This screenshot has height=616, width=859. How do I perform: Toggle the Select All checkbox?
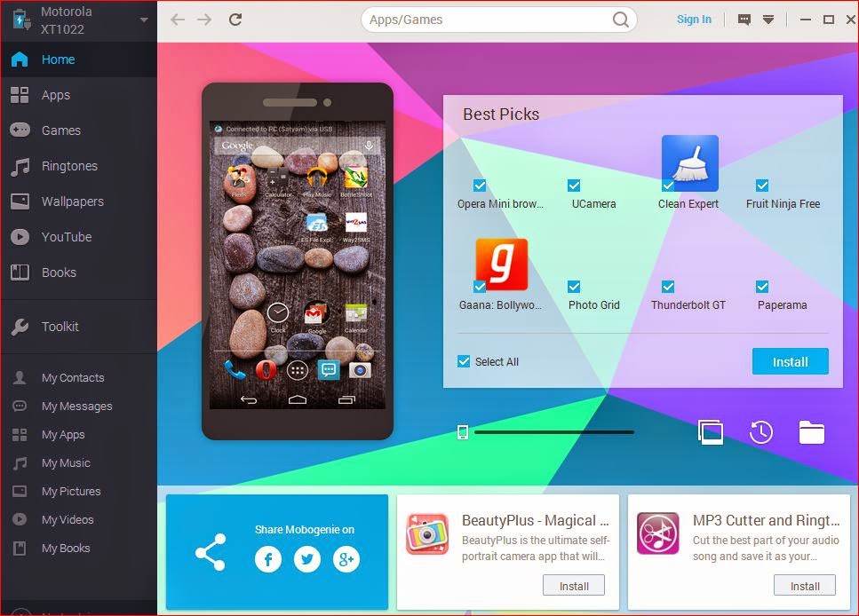(464, 361)
